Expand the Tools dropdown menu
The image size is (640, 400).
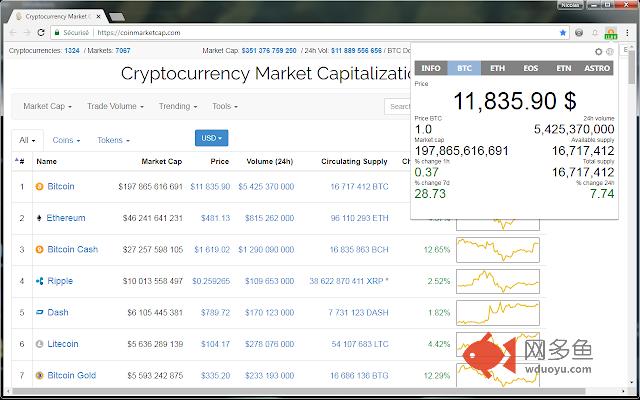[225, 106]
